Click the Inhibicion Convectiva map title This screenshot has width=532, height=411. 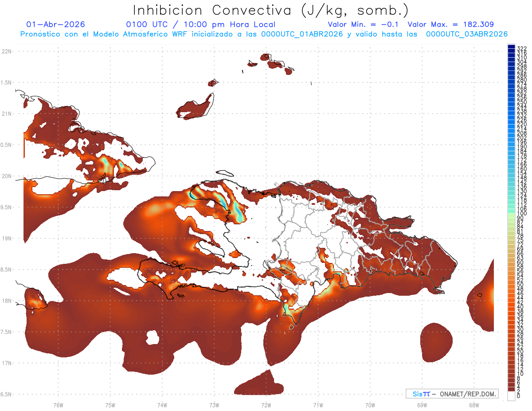[271, 10]
